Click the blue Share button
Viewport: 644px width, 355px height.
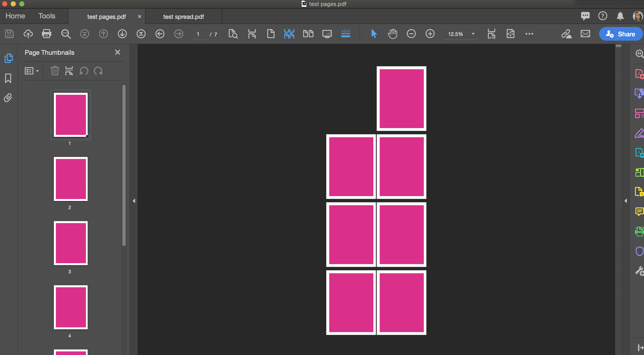click(621, 34)
